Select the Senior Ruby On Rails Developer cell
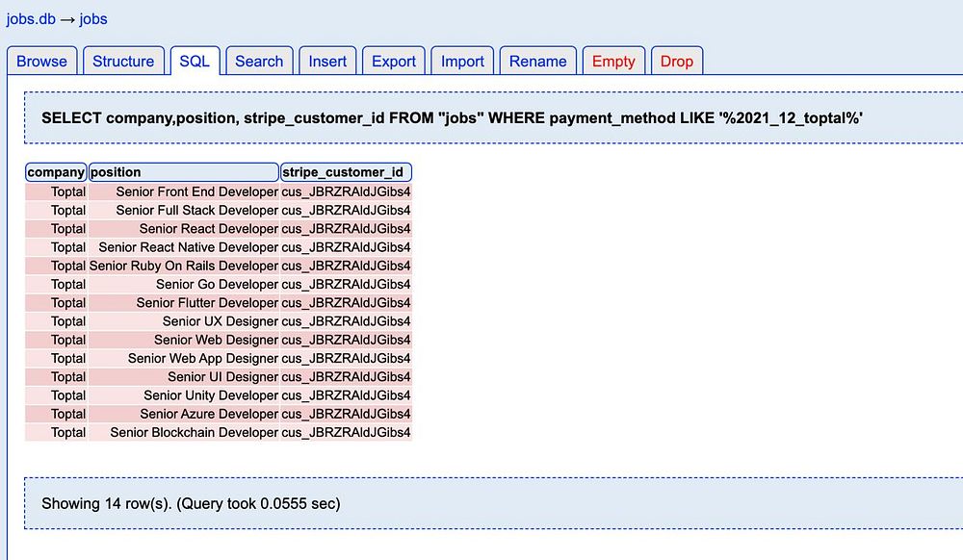Viewport: 963px width, 560px height. (184, 266)
